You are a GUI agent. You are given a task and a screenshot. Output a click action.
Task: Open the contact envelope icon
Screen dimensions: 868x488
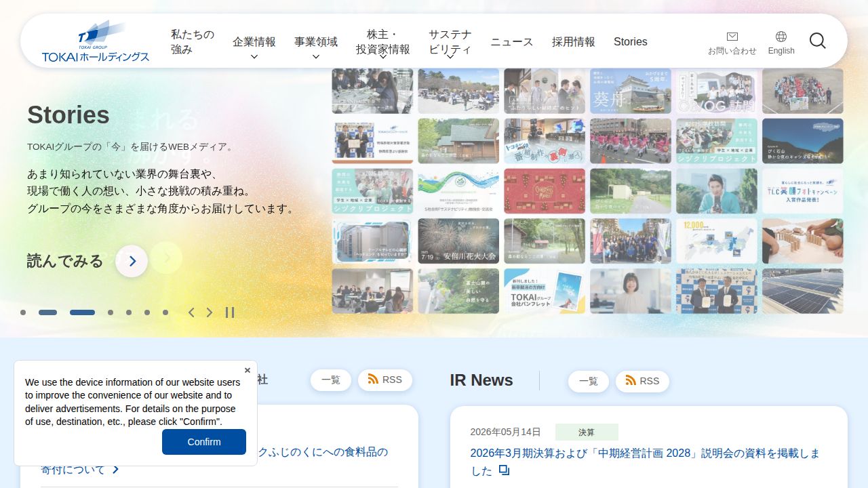pos(732,37)
